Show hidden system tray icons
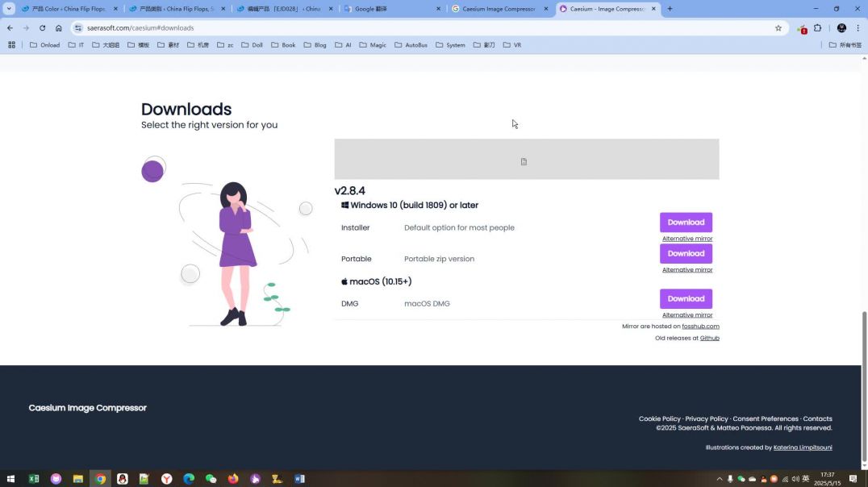The height and width of the screenshot is (487, 868). tap(719, 479)
